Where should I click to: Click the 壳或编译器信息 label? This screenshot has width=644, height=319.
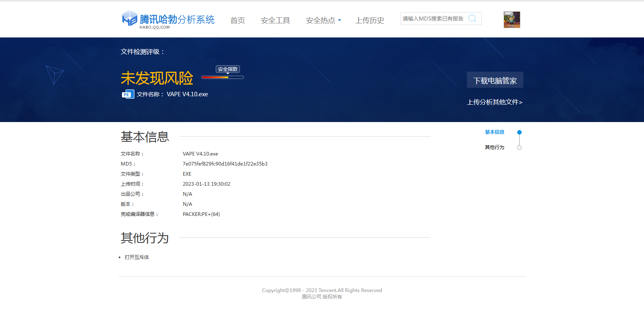pyautogui.click(x=140, y=214)
